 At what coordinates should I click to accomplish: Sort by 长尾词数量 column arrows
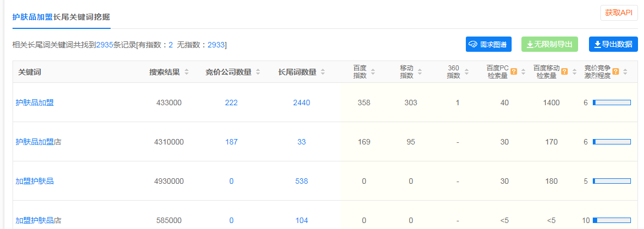tap(323, 72)
